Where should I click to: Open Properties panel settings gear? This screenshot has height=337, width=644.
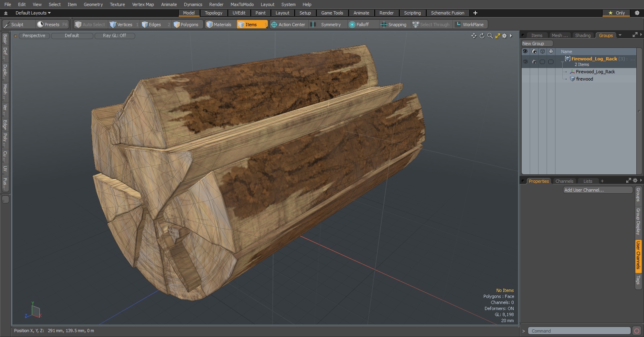[635, 180]
